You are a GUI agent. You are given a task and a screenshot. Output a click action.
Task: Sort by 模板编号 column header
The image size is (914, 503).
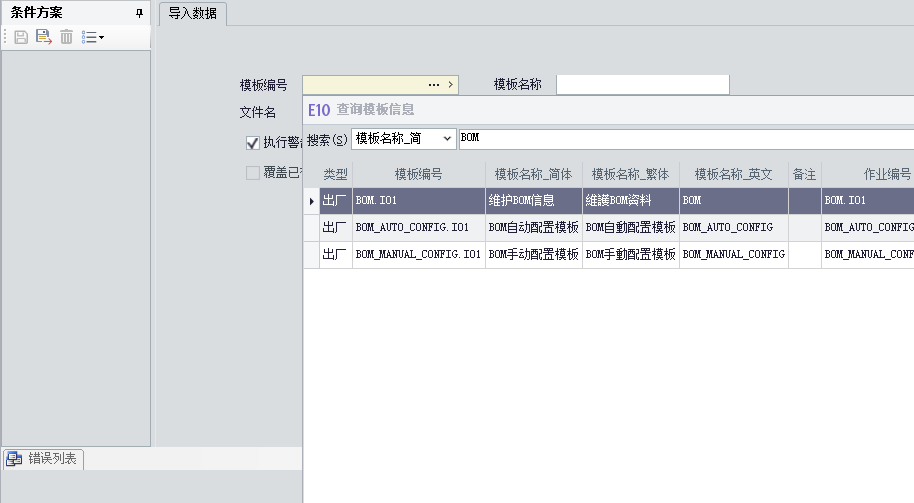pyautogui.click(x=419, y=174)
